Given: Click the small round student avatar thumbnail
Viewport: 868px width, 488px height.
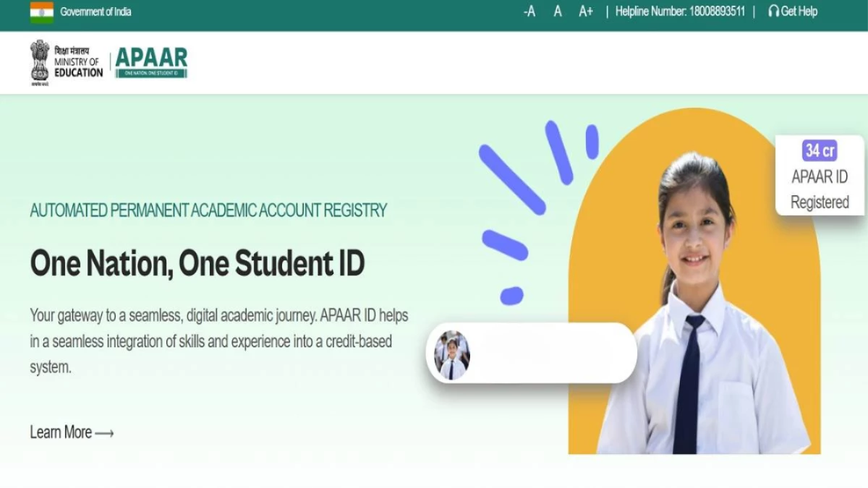Looking at the screenshot, I should click(452, 355).
